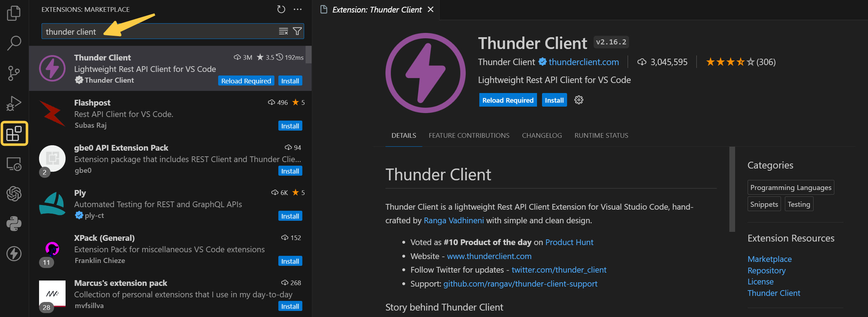Open the Python icon in activity bar
The width and height of the screenshot is (868, 317).
(x=14, y=224)
